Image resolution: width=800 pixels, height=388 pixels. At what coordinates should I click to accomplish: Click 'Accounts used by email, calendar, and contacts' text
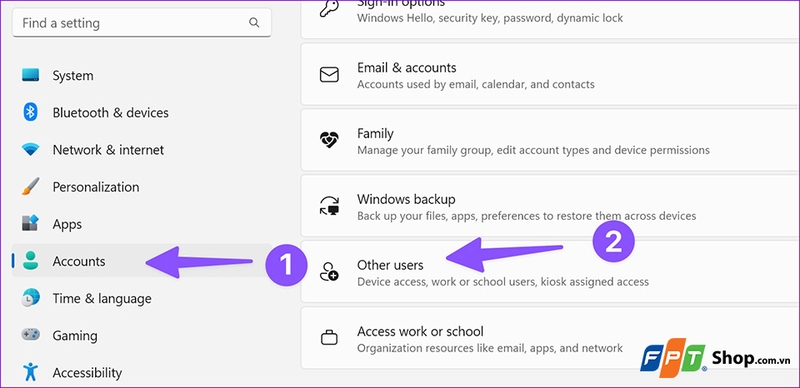(476, 84)
